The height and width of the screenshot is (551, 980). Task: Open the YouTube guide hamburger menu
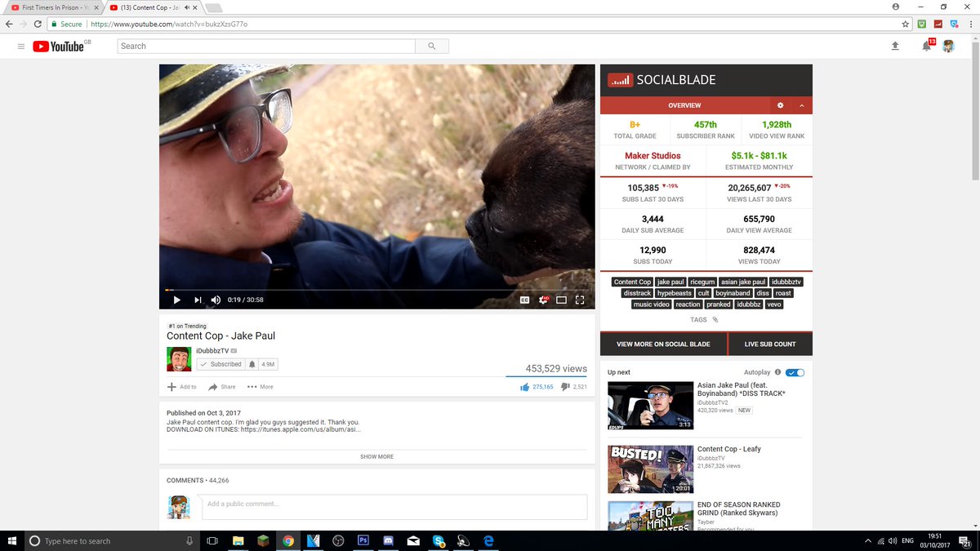(21, 47)
